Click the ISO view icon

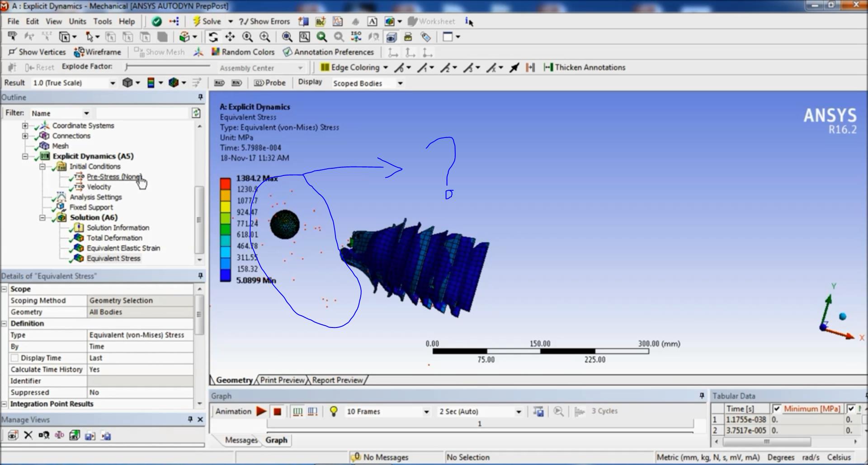(356, 37)
